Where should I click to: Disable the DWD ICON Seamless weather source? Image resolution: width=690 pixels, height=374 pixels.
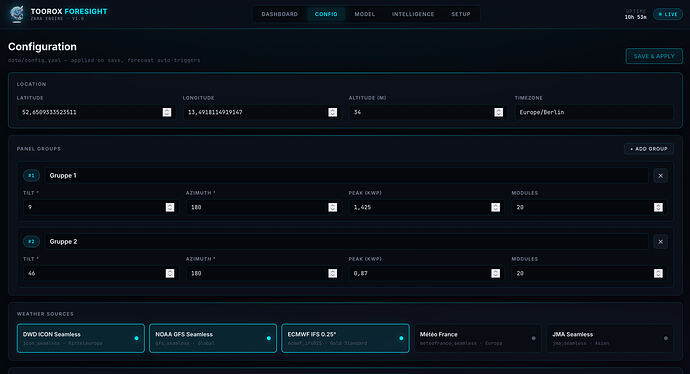click(x=81, y=338)
